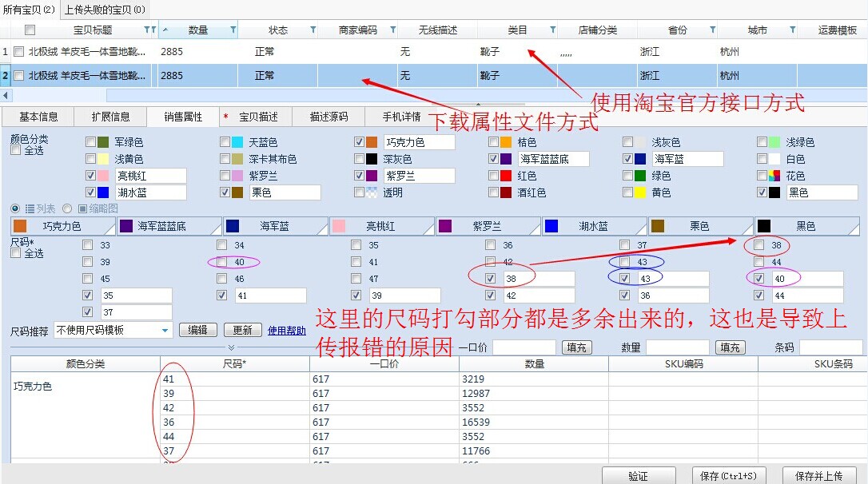This screenshot has width=868, height=484.
Task: Select the 缩略图 view radio button
Action: pyautogui.click(x=67, y=208)
